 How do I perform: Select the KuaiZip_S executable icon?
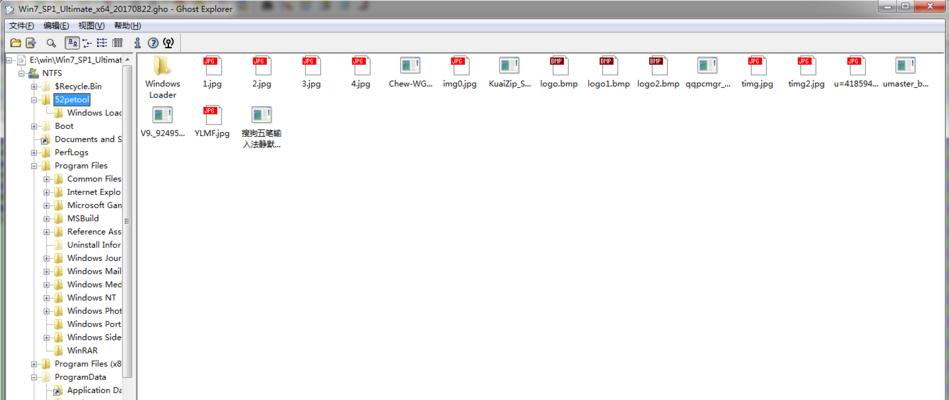coord(510,65)
